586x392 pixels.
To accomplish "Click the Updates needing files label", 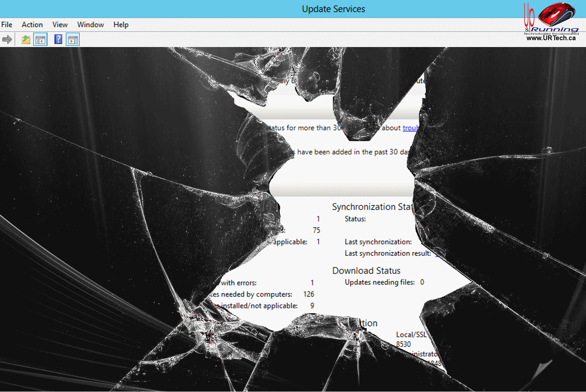I will (380, 282).
